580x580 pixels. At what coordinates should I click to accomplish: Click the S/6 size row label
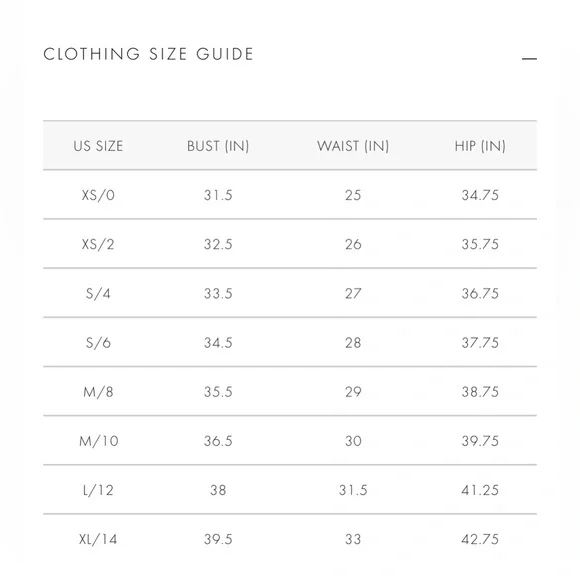(x=98, y=343)
